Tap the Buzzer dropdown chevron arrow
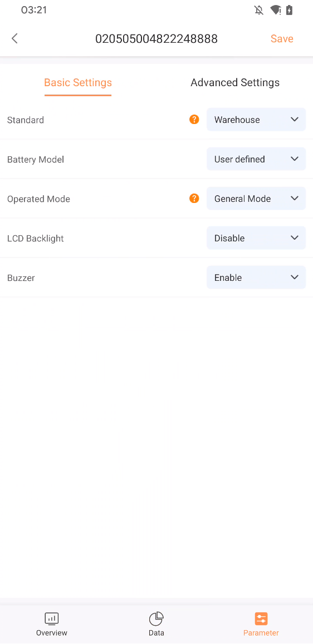This screenshot has width=313, height=644. 295,278
